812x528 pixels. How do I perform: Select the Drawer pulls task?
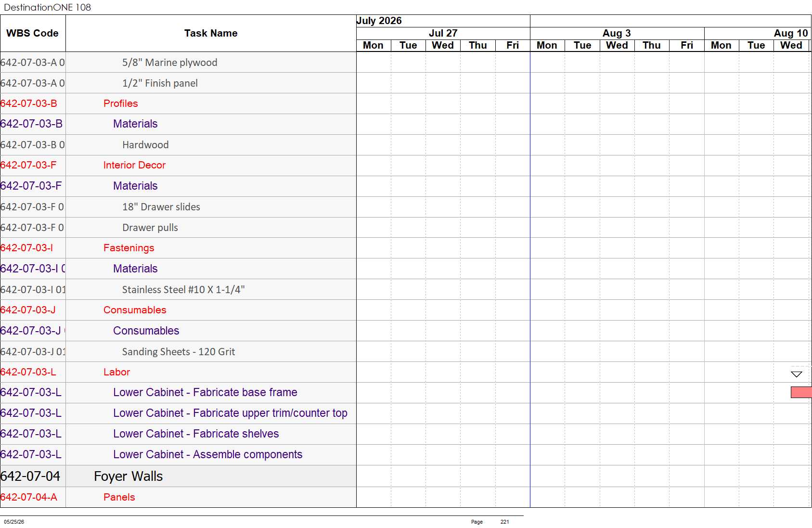click(x=150, y=228)
